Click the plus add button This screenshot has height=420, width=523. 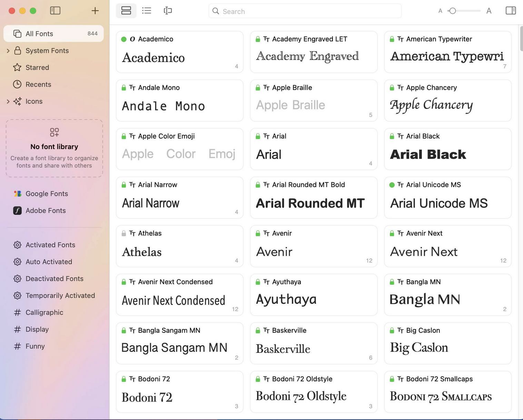click(x=95, y=11)
